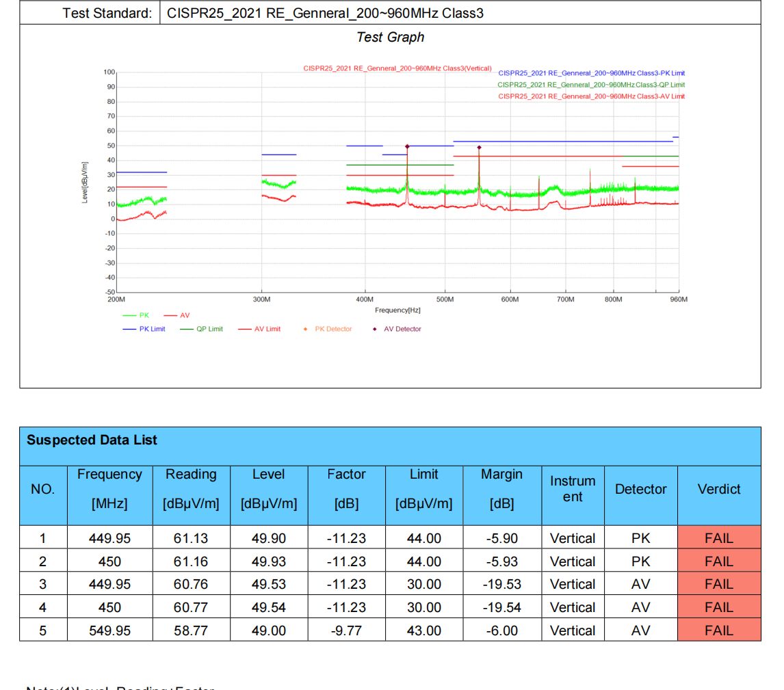The image size is (784, 690).
Task: Click the AV Limit legend entry
Action: 259,329
